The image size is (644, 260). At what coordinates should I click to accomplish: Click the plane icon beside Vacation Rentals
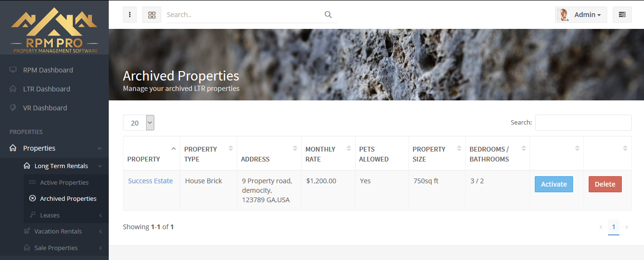[27, 231]
